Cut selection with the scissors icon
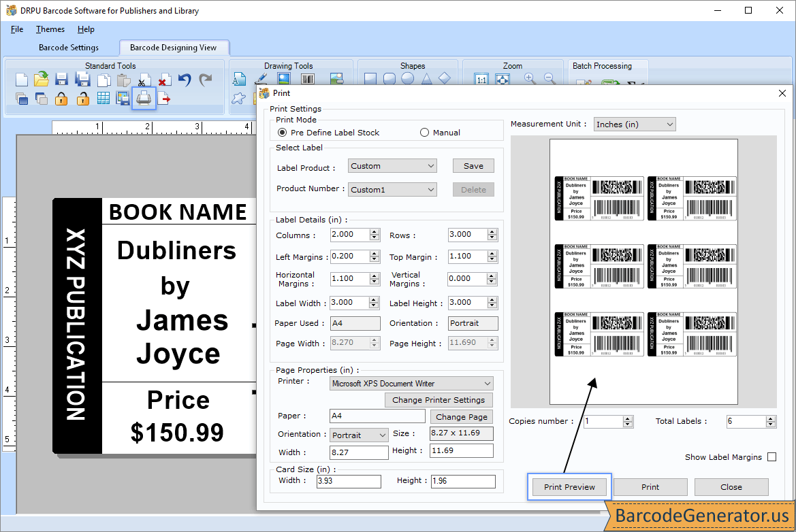 pos(144,80)
